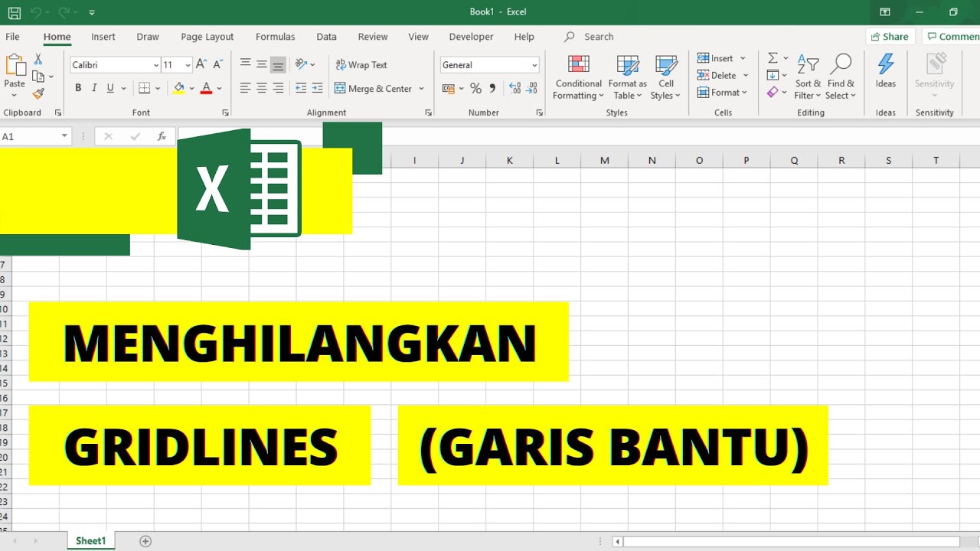Toggle Underline formatting
The width and height of the screenshot is (980, 551).
pos(111,89)
